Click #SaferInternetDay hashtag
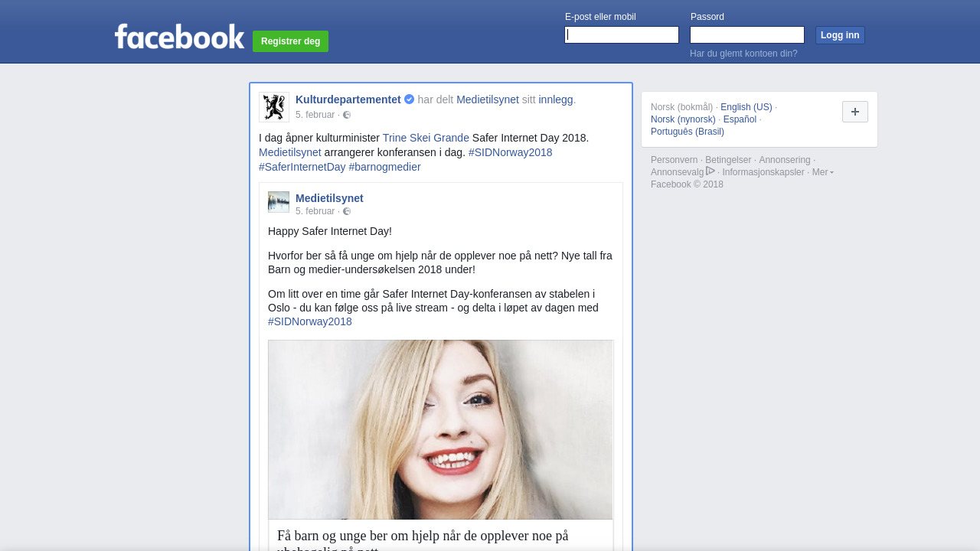980x551 pixels. click(x=302, y=167)
